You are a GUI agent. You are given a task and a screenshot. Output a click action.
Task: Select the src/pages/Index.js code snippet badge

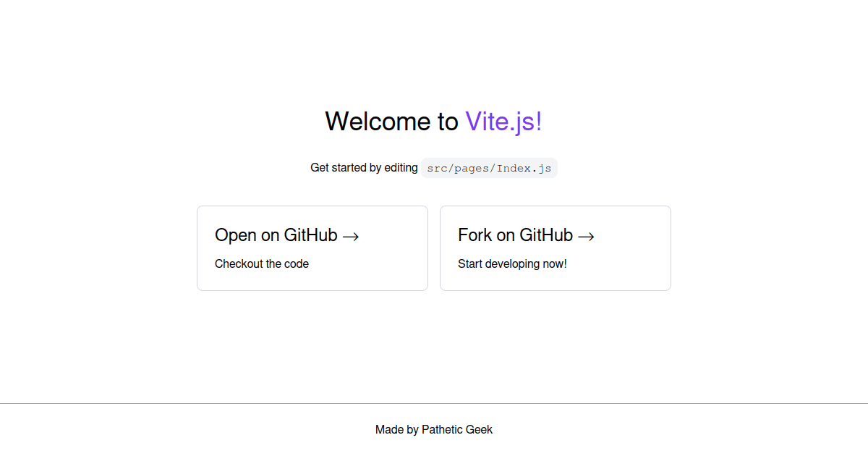coord(489,167)
